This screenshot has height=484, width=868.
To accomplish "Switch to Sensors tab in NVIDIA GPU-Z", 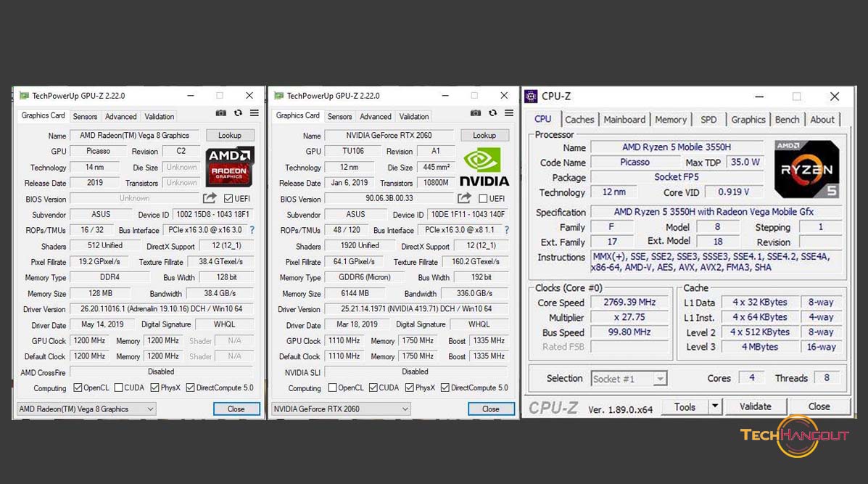I will tap(340, 116).
